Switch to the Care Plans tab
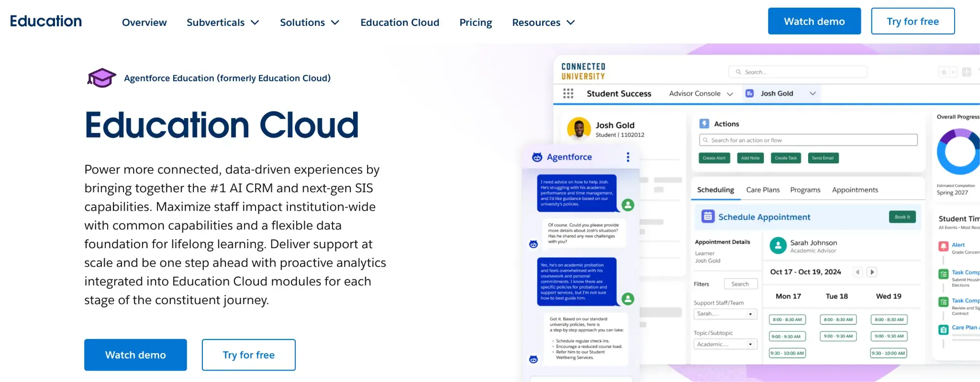Image resolution: width=980 pixels, height=382 pixels. pyautogui.click(x=763, y=190)
